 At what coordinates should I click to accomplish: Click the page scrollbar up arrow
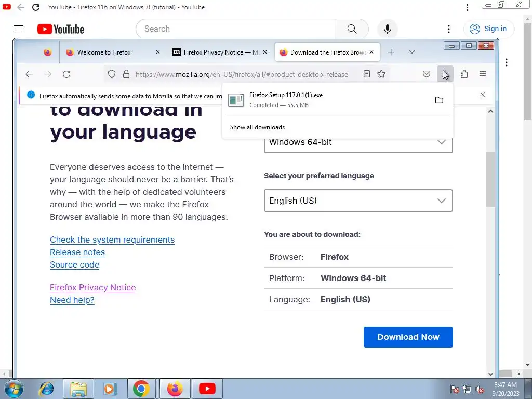pos(490,111)
